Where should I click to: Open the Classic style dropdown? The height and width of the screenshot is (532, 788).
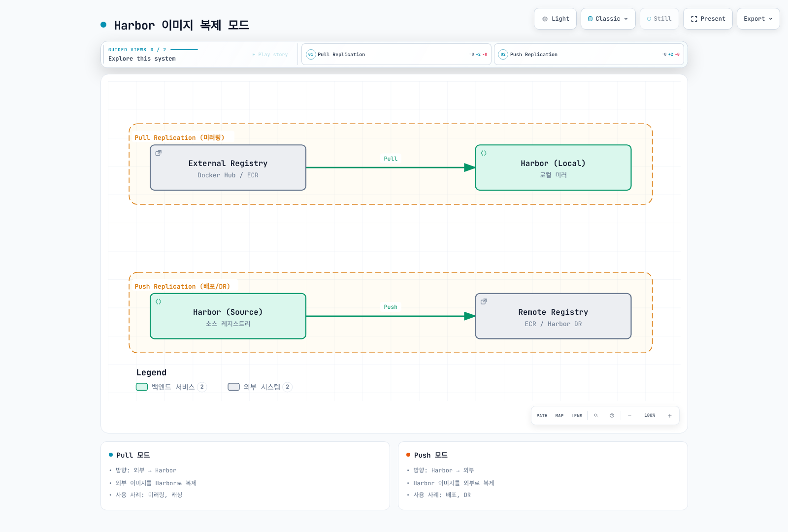point(608,19)
